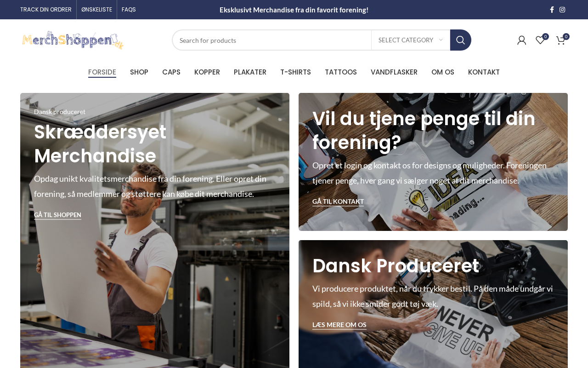
Task: Follow the LÆS MERE OM OS link
Action: pyautogui.click(x=339, y=325)
